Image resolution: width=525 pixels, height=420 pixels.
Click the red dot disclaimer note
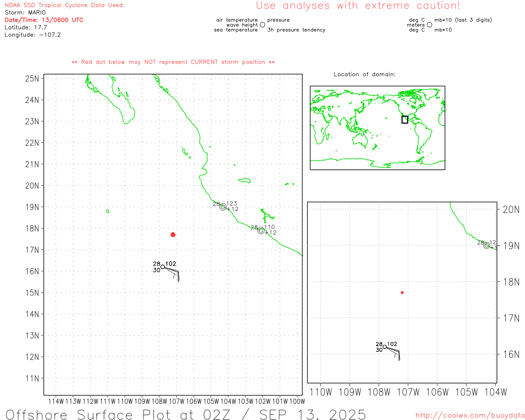[x=173, y=62]
